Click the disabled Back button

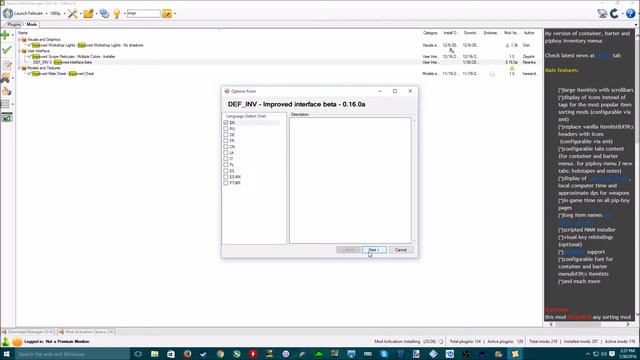[x=348, y=250]
